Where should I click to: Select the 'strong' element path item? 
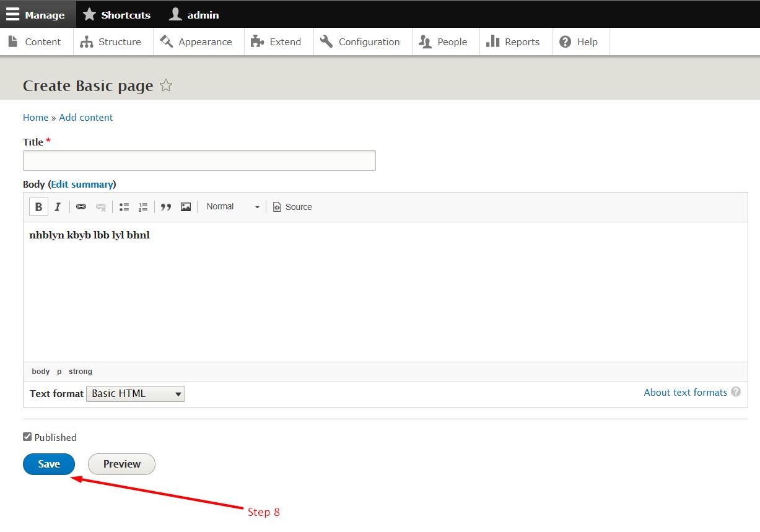pos(81,372)
